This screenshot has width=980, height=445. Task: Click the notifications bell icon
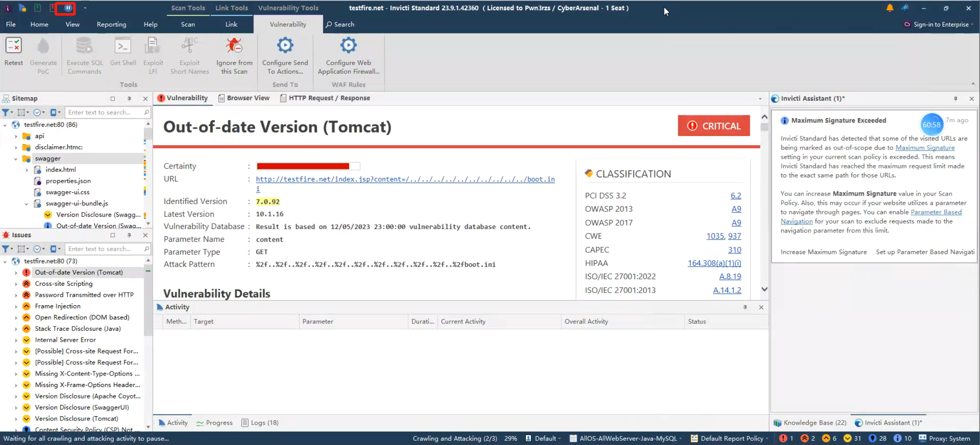pyautogui.click(x=890, y=8)
